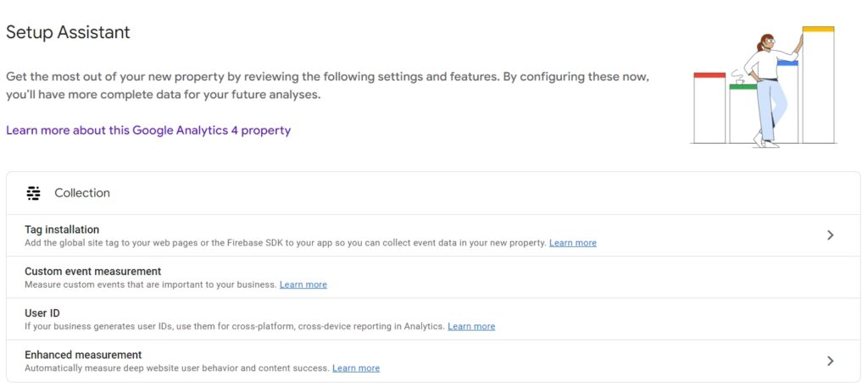This screenshot has width=868, height=392.
Task: Select the Custom event measurement title
Action: [x=92, y=271]
